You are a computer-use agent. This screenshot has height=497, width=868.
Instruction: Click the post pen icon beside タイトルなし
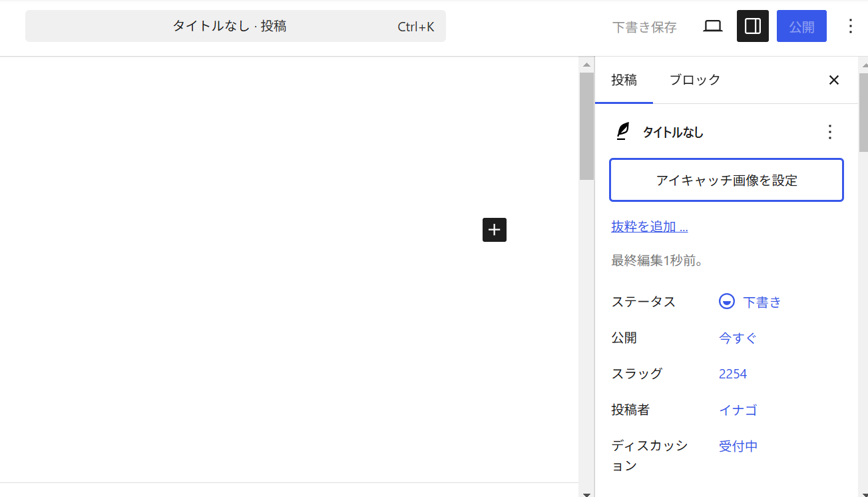tap(622, 132)
